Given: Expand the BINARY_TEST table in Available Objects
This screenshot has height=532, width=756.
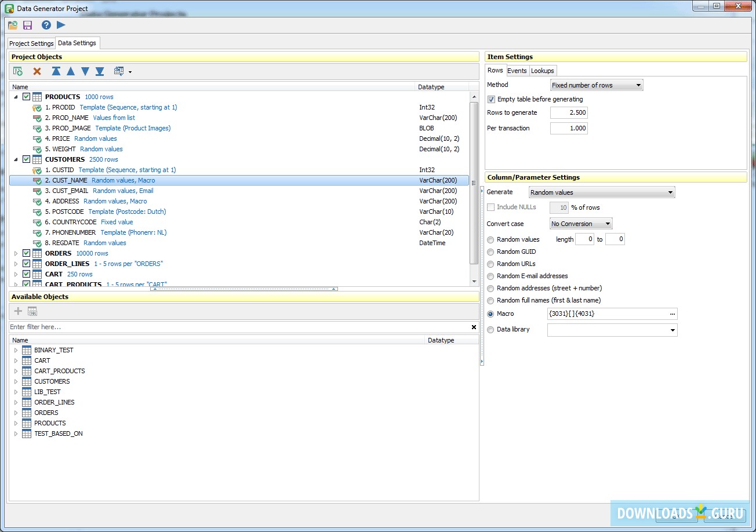Looking at the screenshot, I should (x=16, y=350).
